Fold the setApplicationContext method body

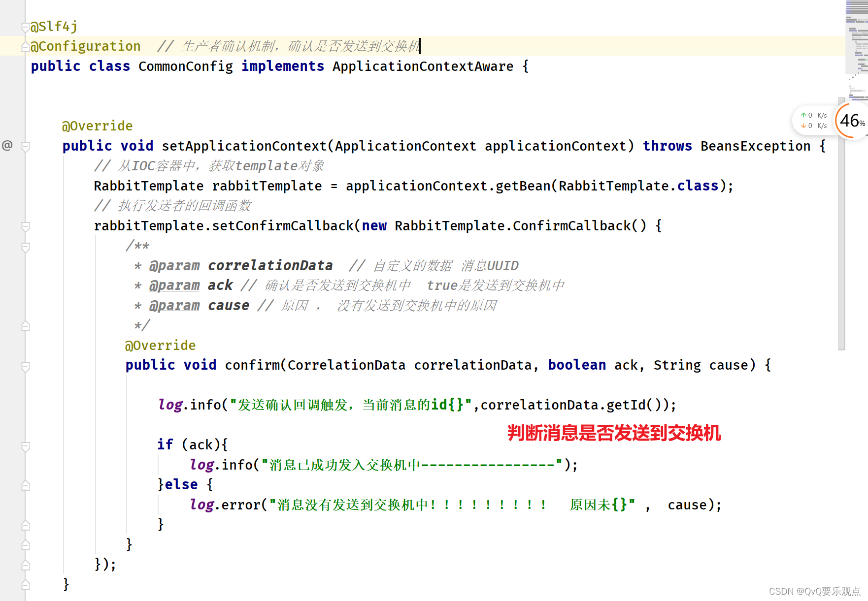coord(26,147)
